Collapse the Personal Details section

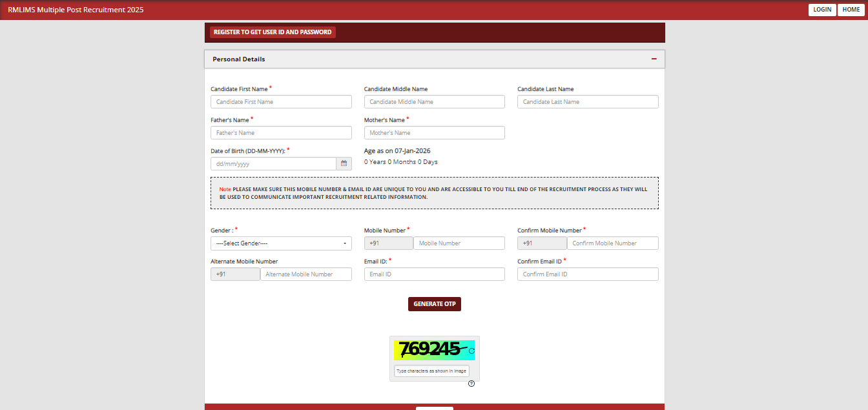pyautogui.click(x=654, y=59)
